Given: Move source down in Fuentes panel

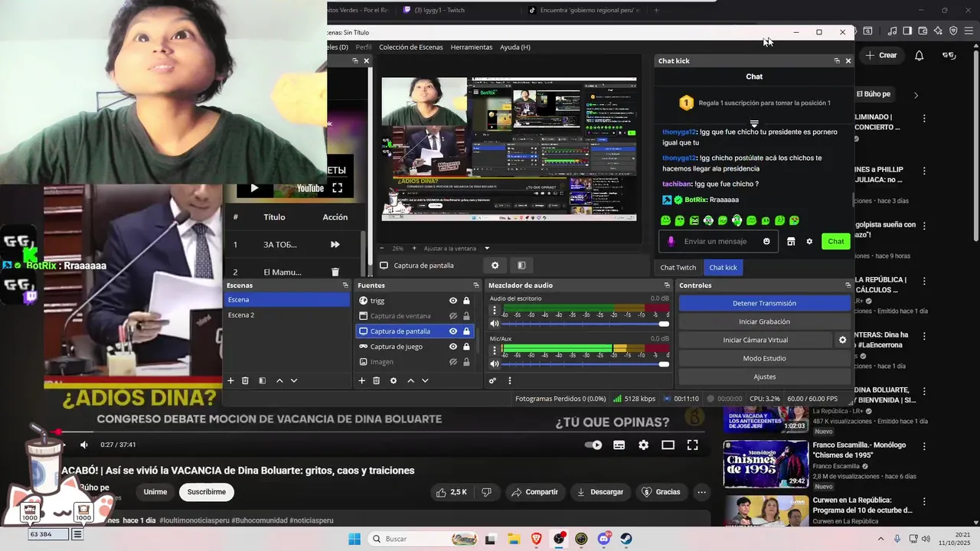Looking at the screenshot, I should tap(425, 380).
